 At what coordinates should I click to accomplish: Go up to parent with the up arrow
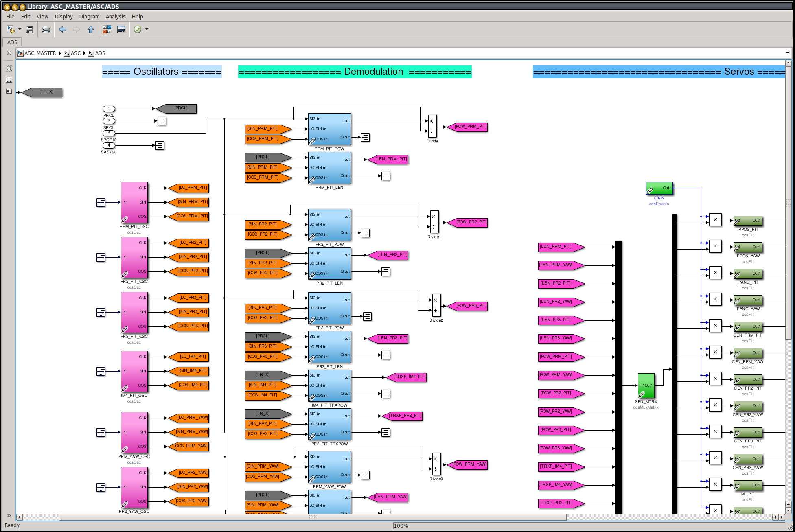pyautogui.click(x=91, y=29)
